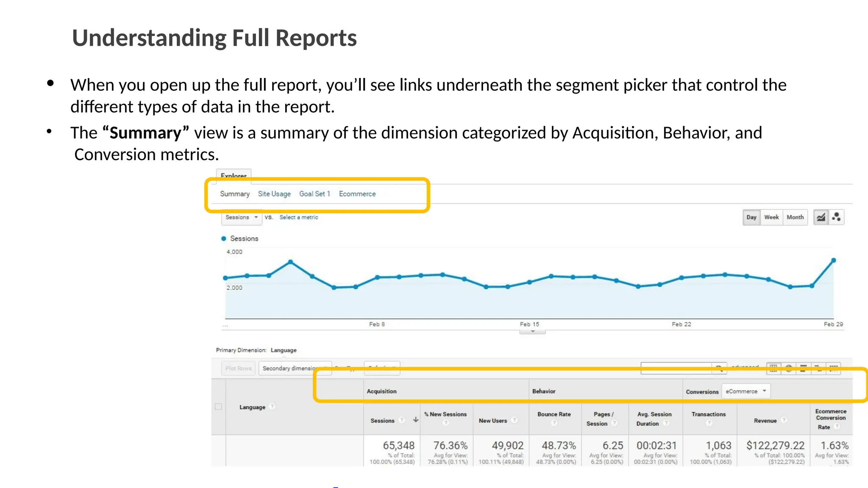868x488 pixels.
Task: Click the $122,279.22 revenue value
Action: [775, 445]
